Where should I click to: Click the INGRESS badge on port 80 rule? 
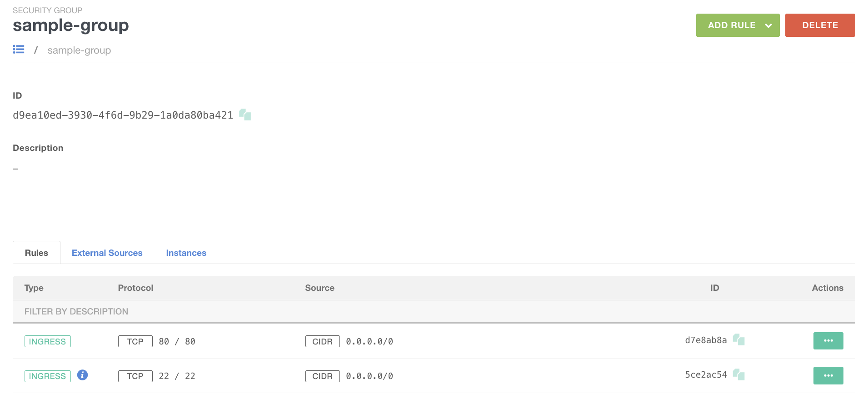click(x=47, y=342)
